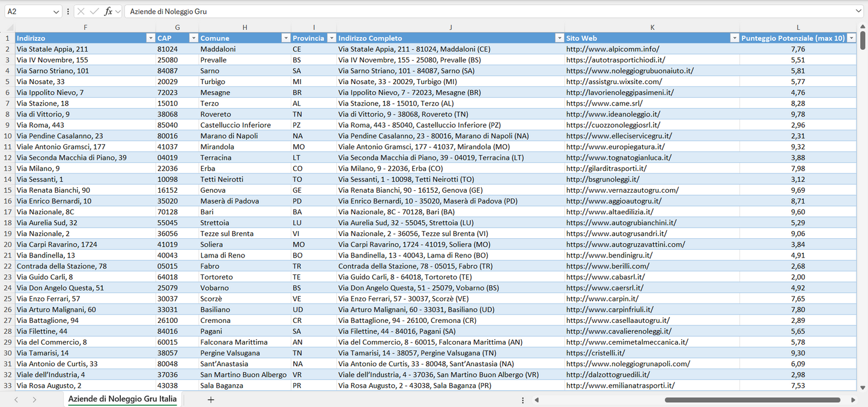This screenshot has width=868, height=407.
Task: Open the Provincia column filter dropdown
Action: point(331,38)
